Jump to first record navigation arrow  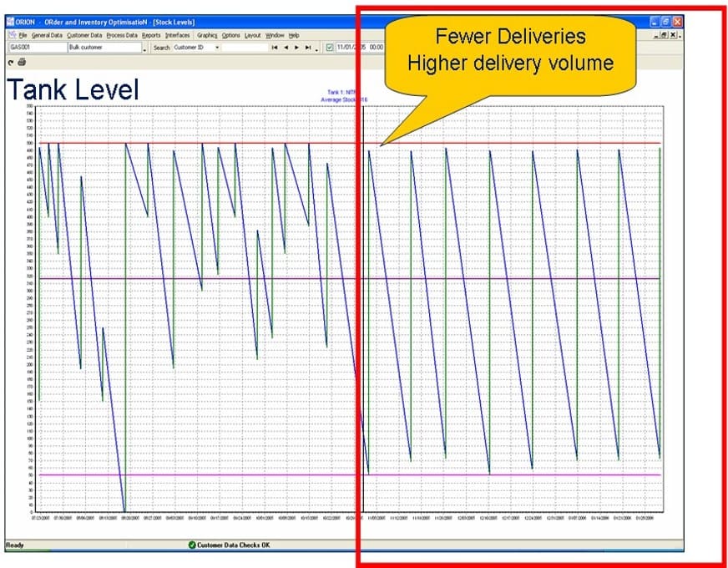275,48
